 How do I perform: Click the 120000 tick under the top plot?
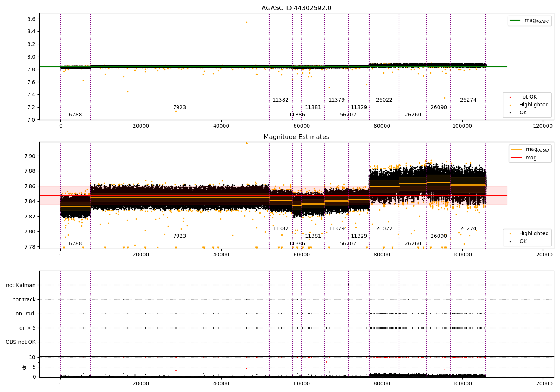click(542, 126)
